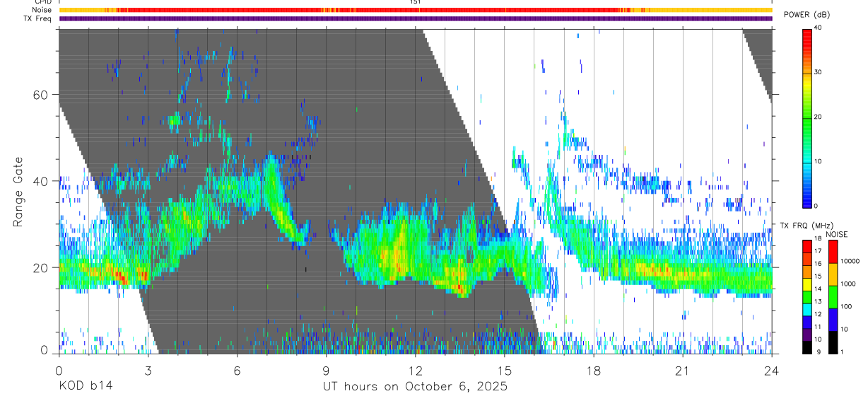Click the CPID value 151
Viewport: 868px width, 401px height.
pyautogui.click(x=416, y=2)
